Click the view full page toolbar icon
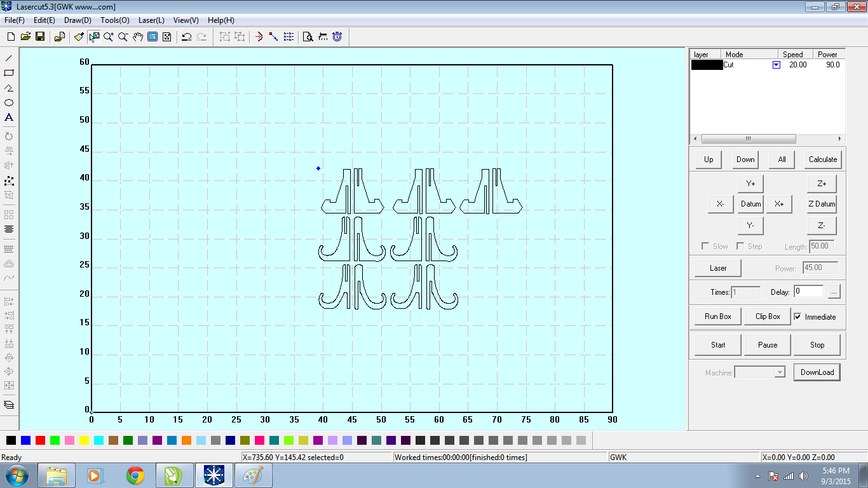 pyautogui.click(x=153, y=37)
